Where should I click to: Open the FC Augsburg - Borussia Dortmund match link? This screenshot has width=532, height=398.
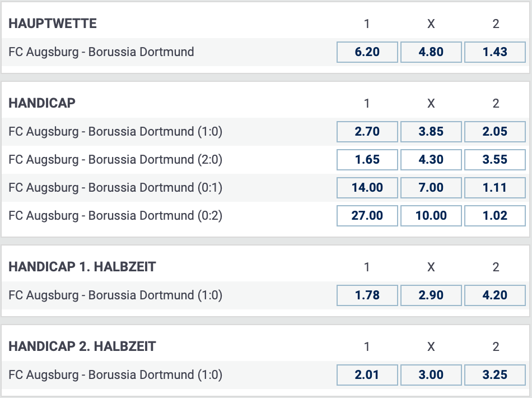tap(101, 52)
